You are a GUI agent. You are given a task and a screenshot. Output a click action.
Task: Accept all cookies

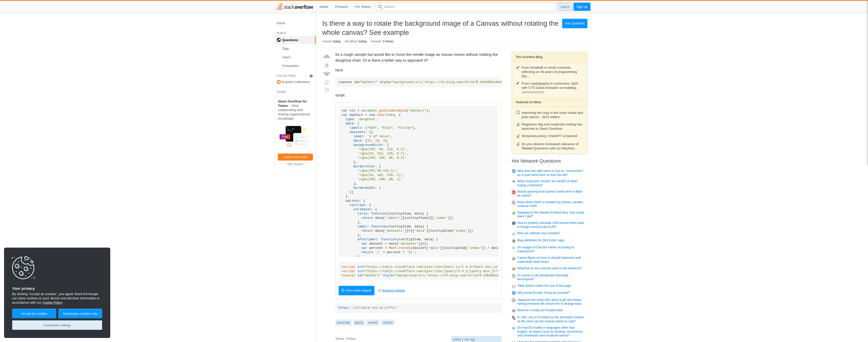(x=34, y=314)
